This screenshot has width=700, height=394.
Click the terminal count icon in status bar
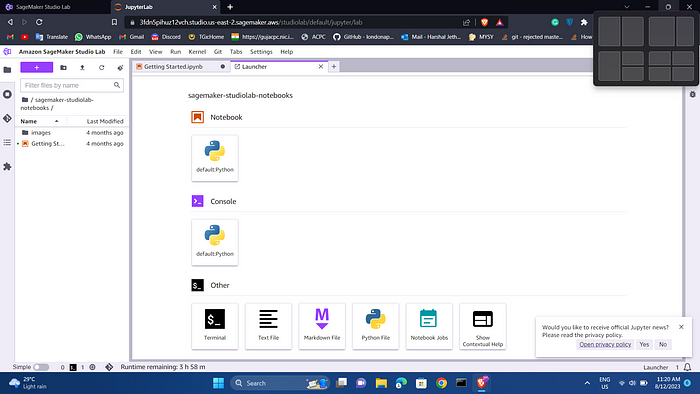(73, 367)
